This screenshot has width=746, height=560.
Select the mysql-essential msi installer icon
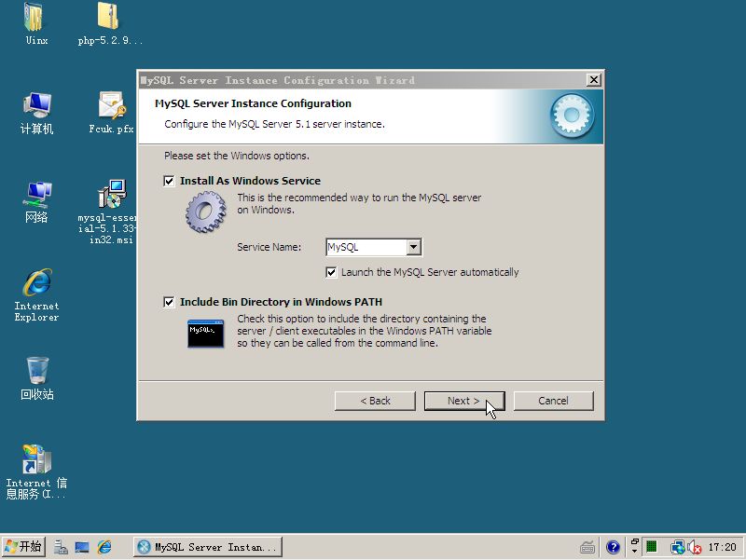[111, 195]
